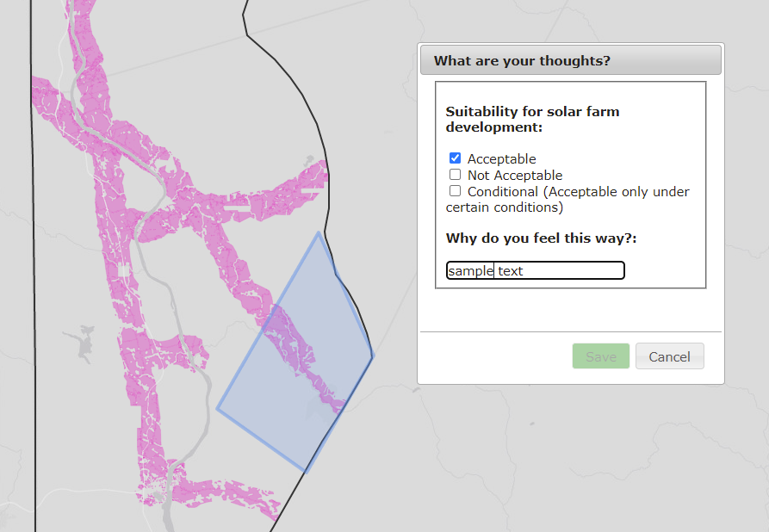The width and height of the screenshot is (769, 532).
Task: Click the What are your thoughts title bar
Action: 570,59
